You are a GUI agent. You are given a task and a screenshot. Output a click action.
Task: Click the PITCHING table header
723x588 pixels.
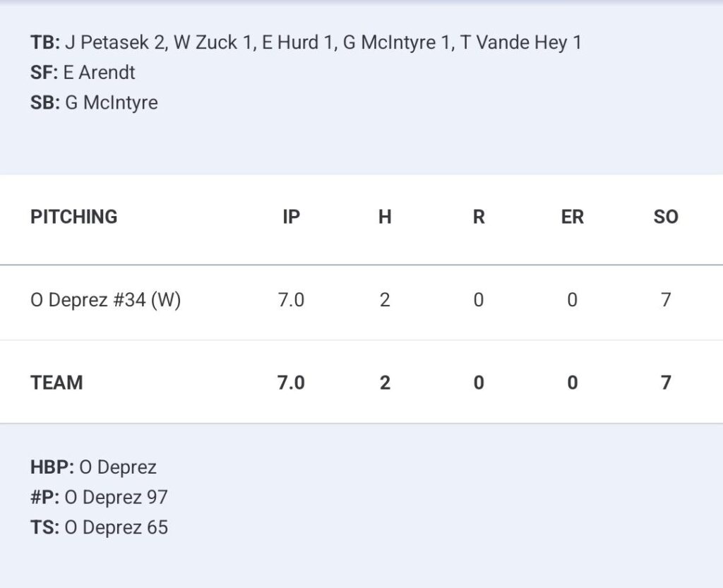click(73, 217)
